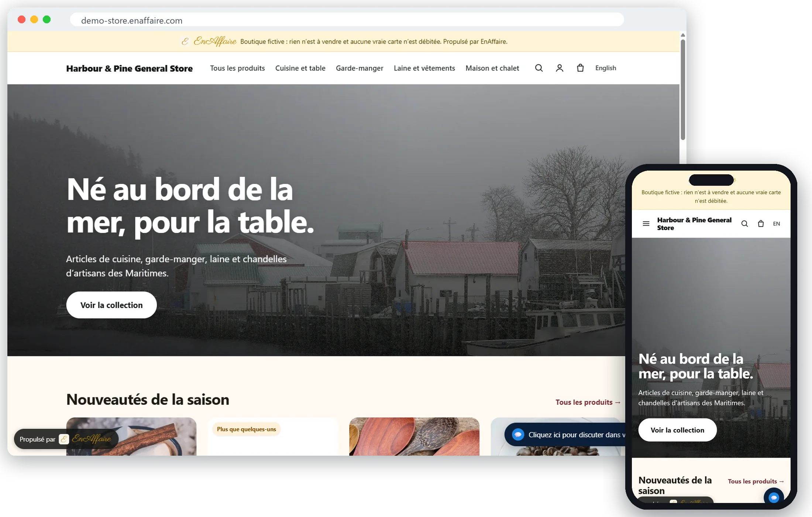Click the Nouveautés de la saison heading

tap(148, 400)
